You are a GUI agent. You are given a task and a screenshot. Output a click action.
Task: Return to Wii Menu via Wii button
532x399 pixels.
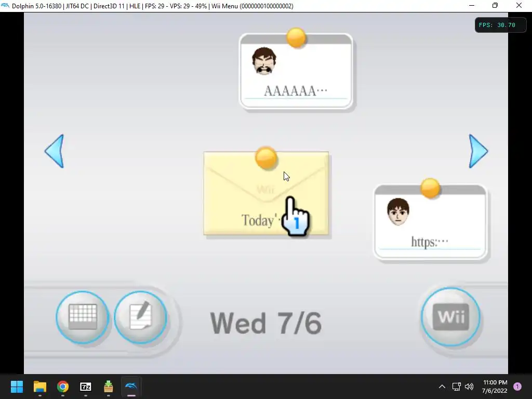tap(450, 317)
